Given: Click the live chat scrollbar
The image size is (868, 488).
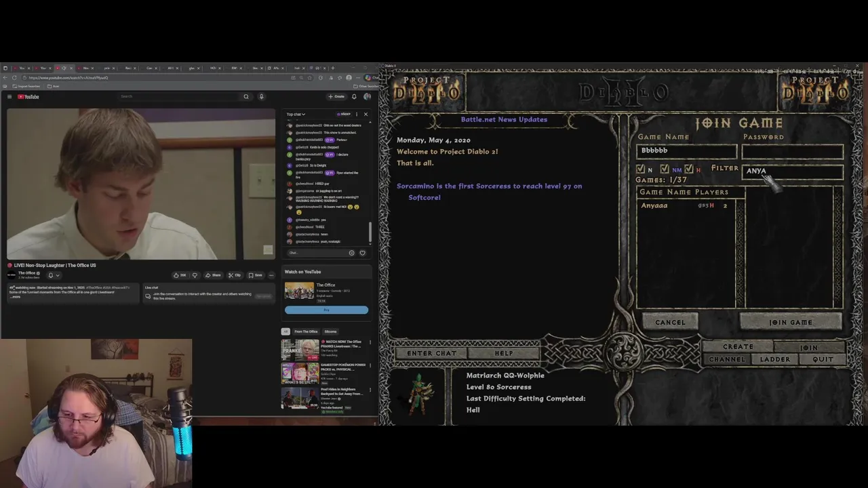Looking at the screenshot, I should pos(370,232).
